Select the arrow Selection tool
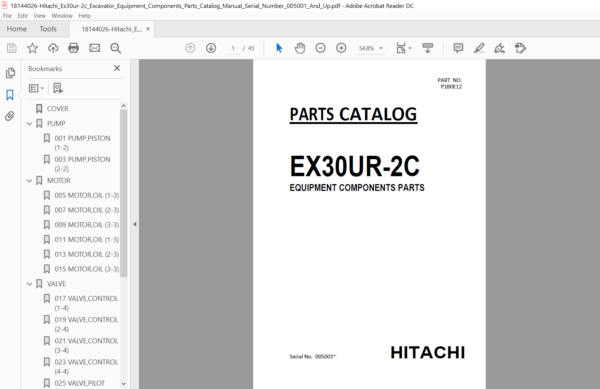Screen dimensions: 600x389 pos(279,48)
